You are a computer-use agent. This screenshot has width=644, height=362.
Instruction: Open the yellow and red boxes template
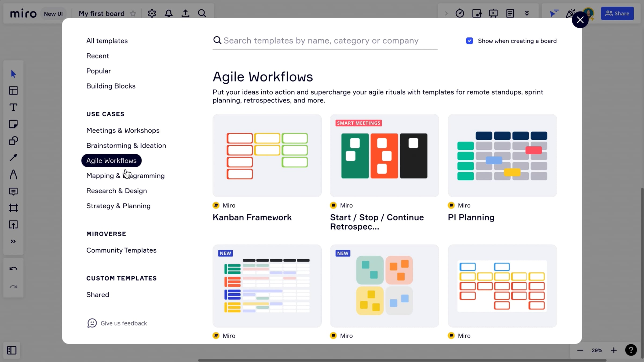[x=502, y=286]
